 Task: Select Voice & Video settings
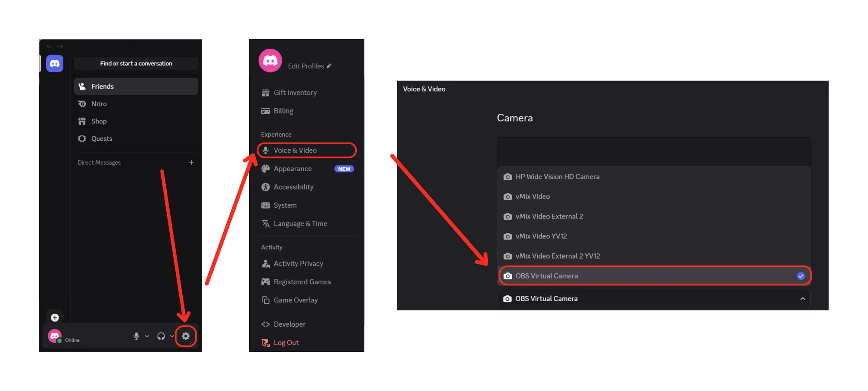[x=307, y=150]
